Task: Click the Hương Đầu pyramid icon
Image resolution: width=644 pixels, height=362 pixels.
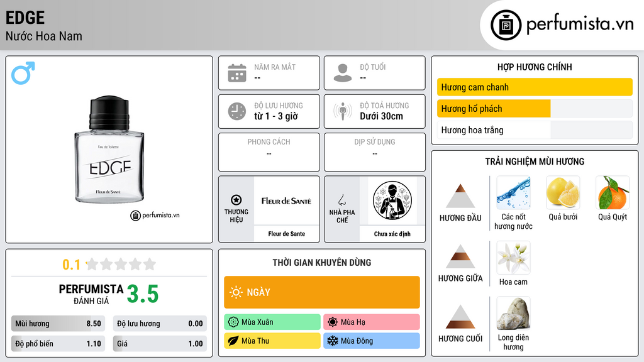Action: click(460, 196)
